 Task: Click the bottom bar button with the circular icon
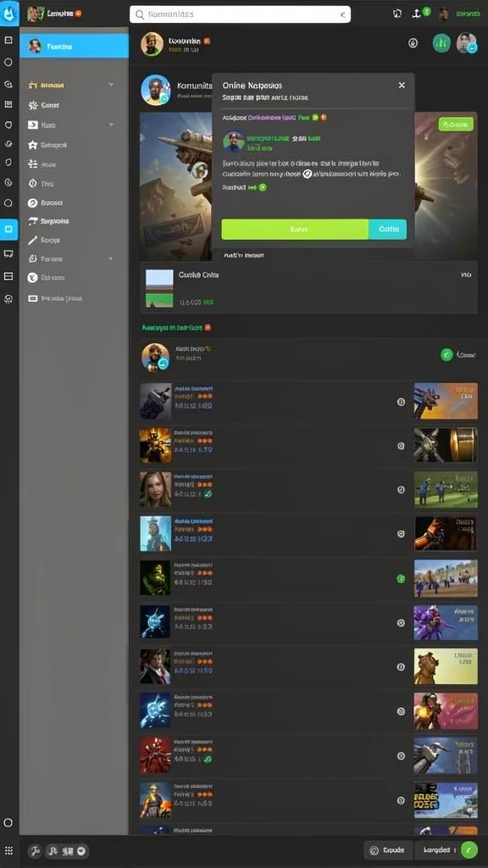[x=388, y=849]
